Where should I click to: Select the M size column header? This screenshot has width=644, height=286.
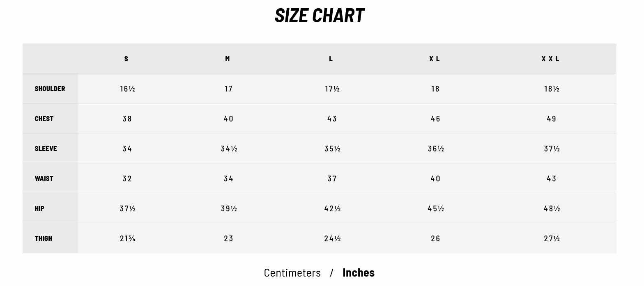[228, 59]
